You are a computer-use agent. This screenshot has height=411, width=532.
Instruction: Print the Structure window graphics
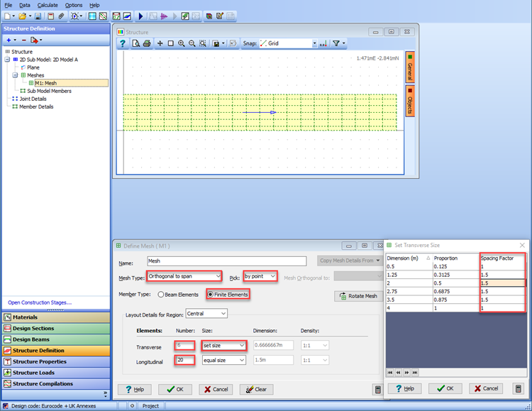click(x=147, y=43)
